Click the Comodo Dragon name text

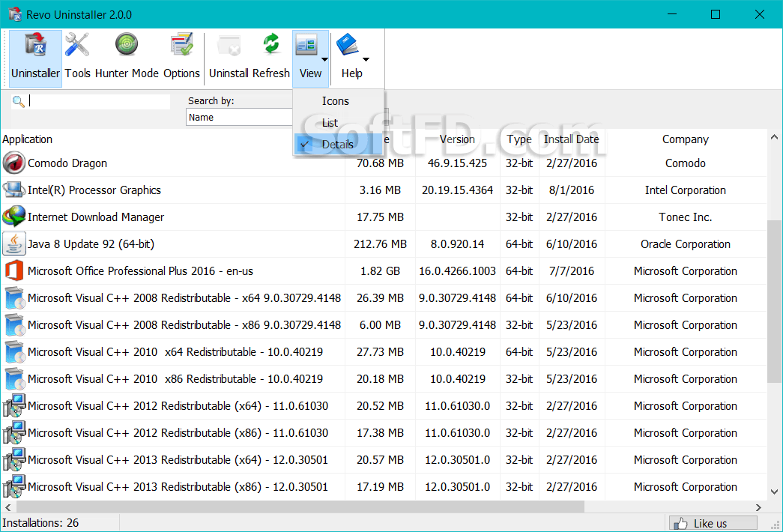(x=67, y=163)
